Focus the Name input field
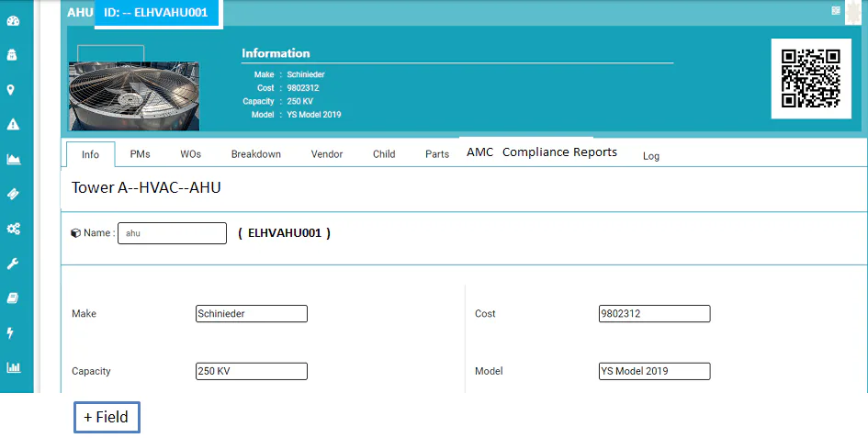The image size is (868, 438). pos(172,233)
